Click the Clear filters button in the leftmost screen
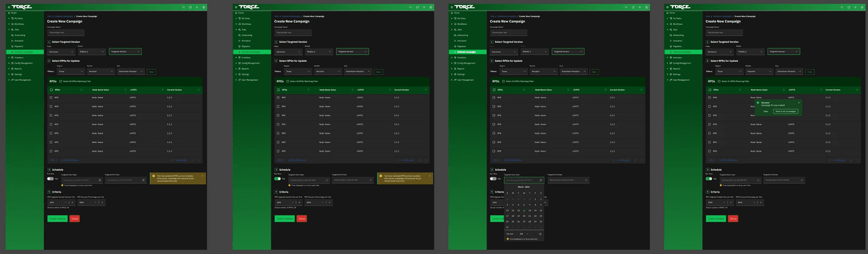The image size is (868, 254). [151, 72]
